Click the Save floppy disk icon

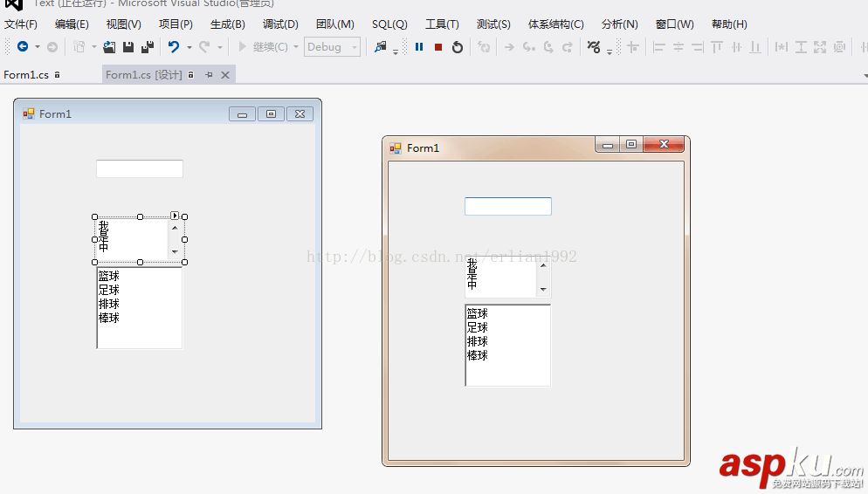pos(128,47)
